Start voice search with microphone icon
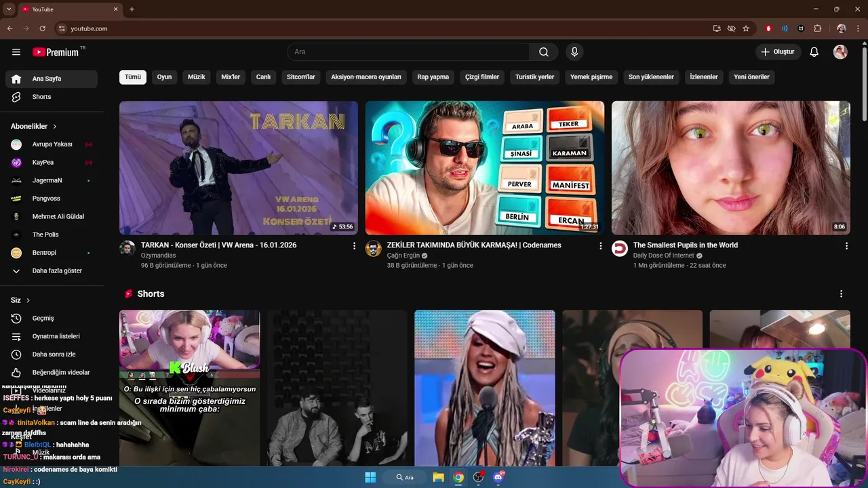Screen dimensions: 868x488 pos(574,52)
